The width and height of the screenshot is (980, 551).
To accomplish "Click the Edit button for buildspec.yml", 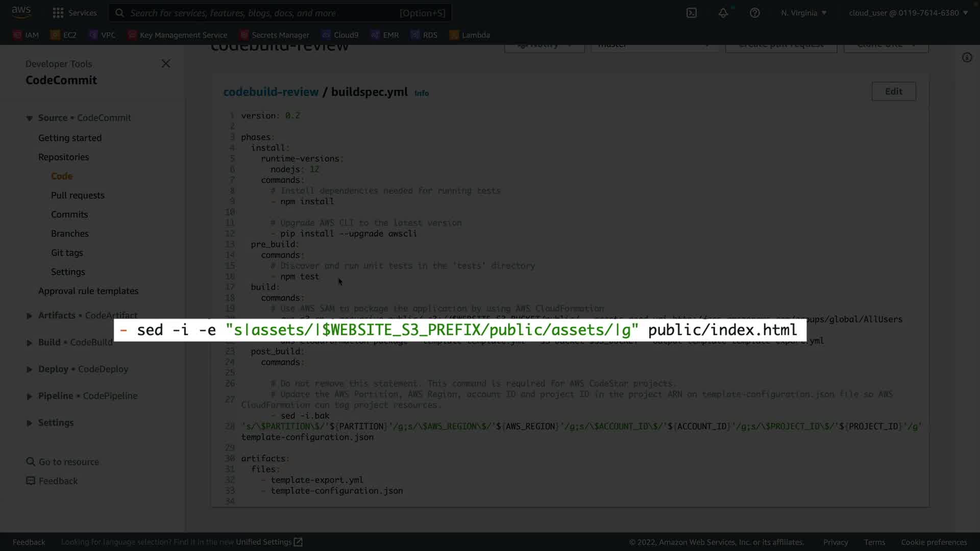I will 893,91.
